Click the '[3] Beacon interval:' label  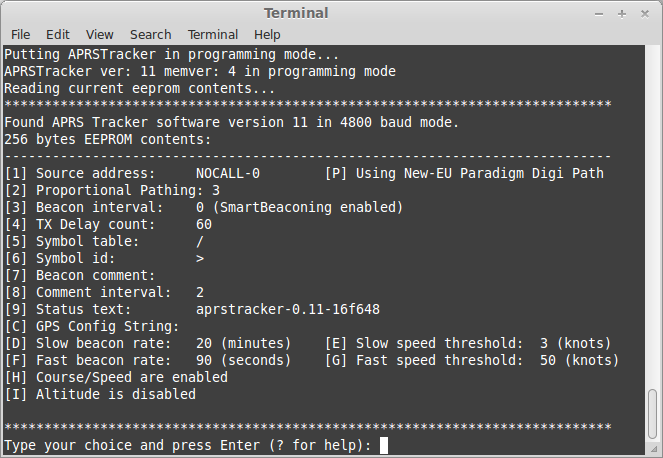[x=84, y=207]
